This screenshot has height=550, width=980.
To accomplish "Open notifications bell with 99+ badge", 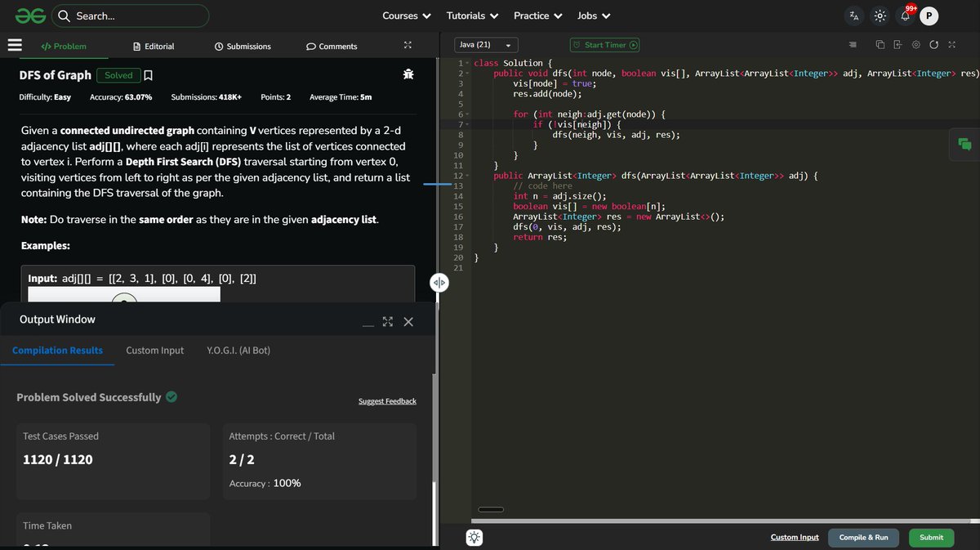I will pyautogui.click(x=906, y=16).
